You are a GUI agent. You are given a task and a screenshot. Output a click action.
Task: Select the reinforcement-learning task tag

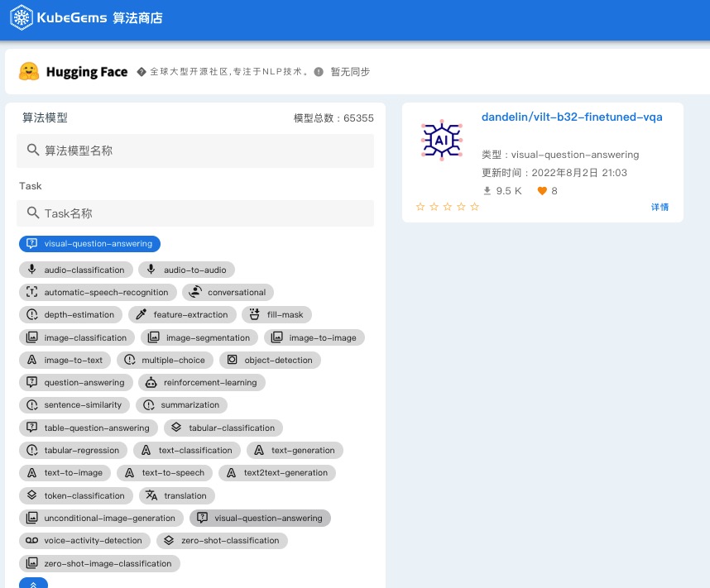(202, 383)
